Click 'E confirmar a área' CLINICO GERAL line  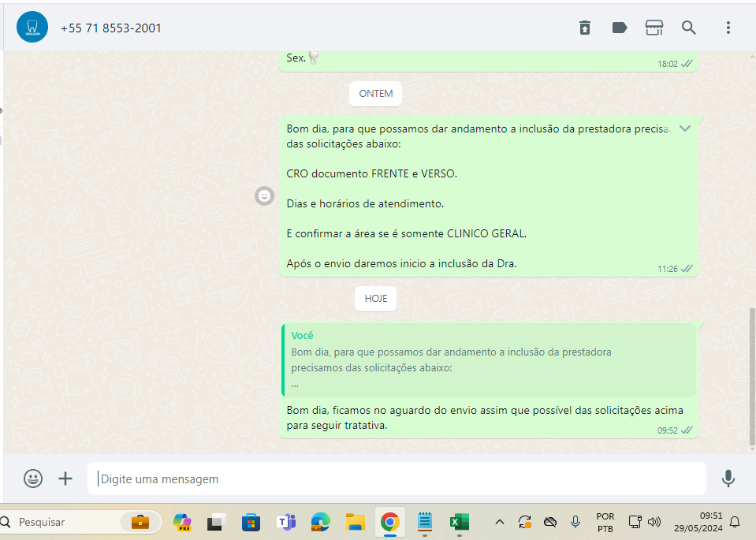coord(407,233)
